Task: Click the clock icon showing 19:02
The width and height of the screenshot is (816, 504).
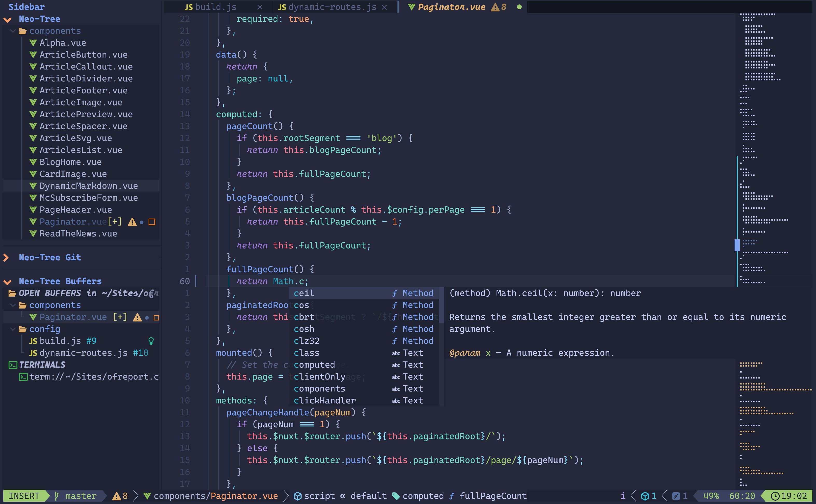Action: point(775,496)
